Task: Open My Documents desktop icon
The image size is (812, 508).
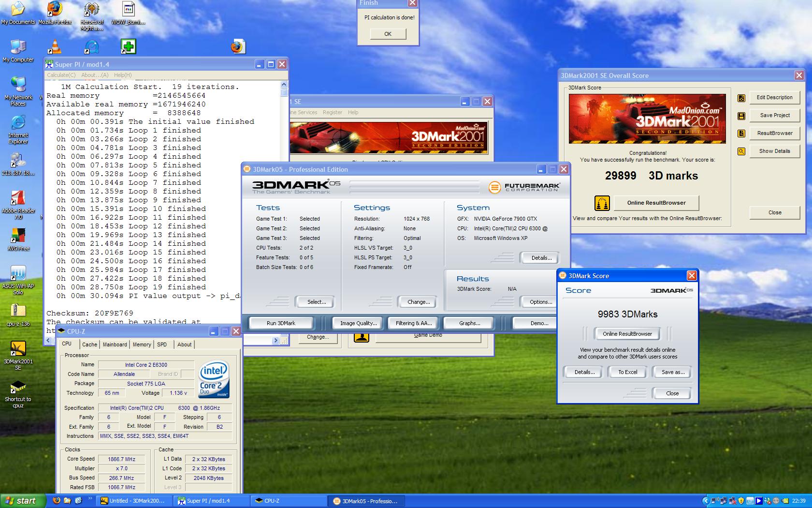Action: (x=18, y=13)
